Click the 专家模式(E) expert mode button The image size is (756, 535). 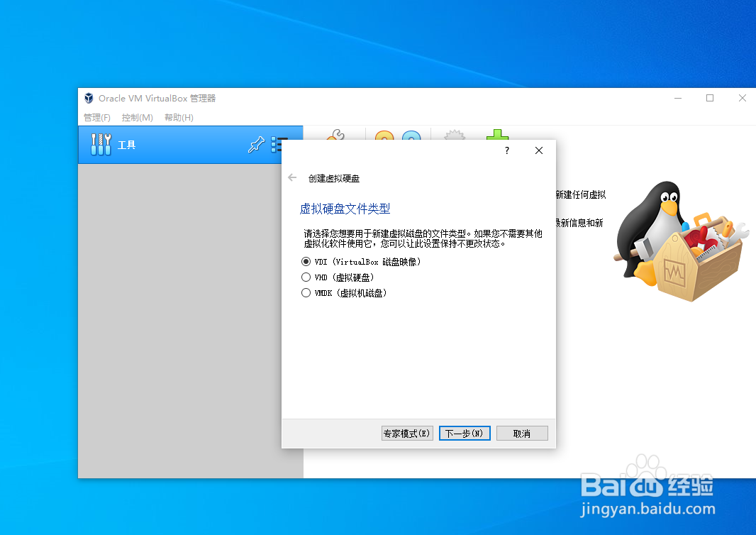407,434
